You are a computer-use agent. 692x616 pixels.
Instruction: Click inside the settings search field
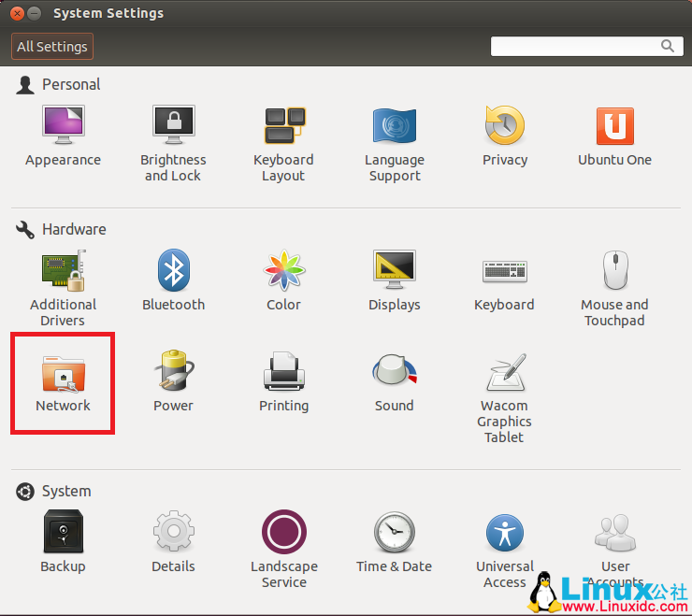coord(587,46)
